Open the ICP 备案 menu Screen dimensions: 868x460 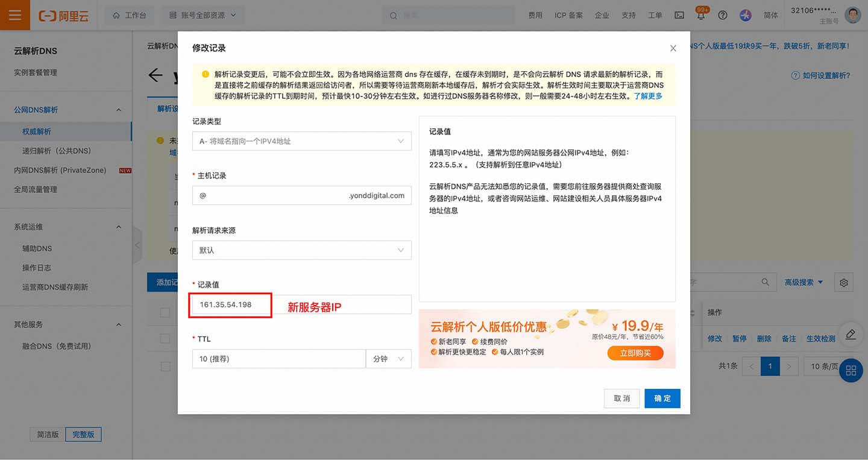click(x=568, y=16)
